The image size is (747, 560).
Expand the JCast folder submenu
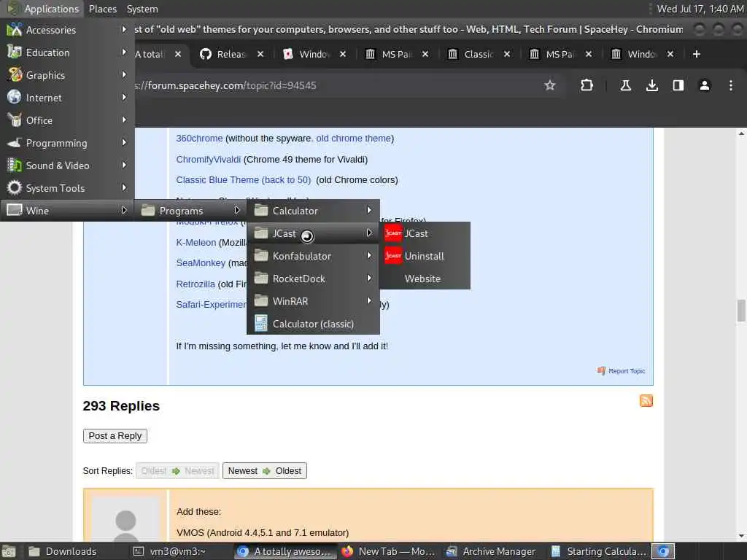[313, 233]
